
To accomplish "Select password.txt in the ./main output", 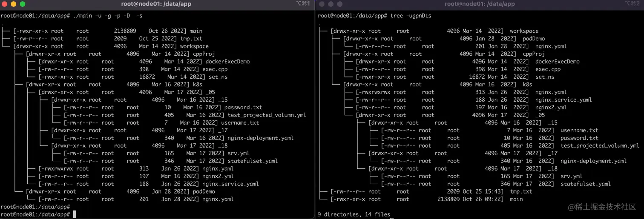I will pos(243,108).
